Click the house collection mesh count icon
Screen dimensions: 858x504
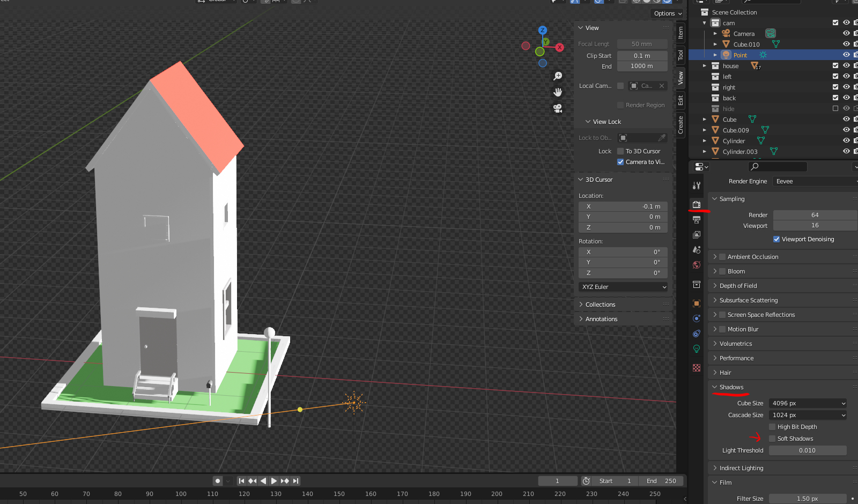(755, 66)
